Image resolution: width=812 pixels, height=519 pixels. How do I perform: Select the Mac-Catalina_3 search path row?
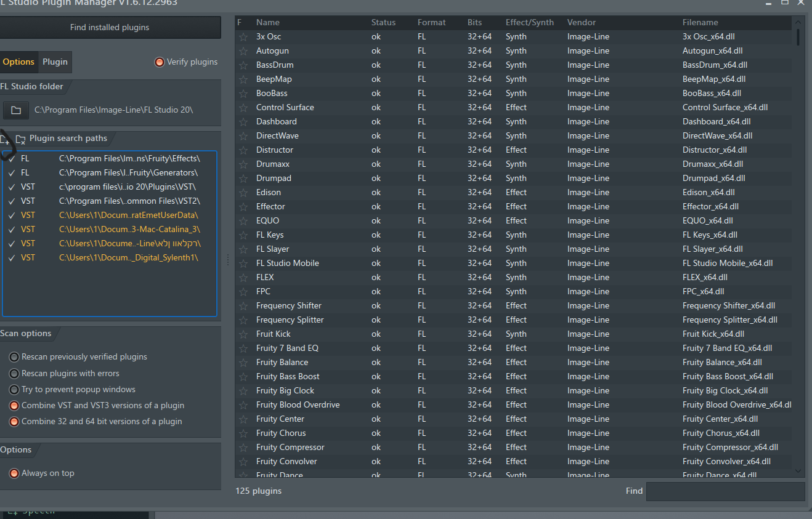click(x=110, y=230)
